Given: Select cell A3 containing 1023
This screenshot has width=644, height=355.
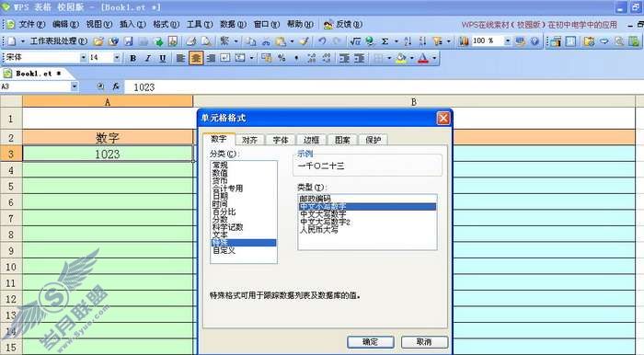Looking at the screenshot, I should pos(108,154).
